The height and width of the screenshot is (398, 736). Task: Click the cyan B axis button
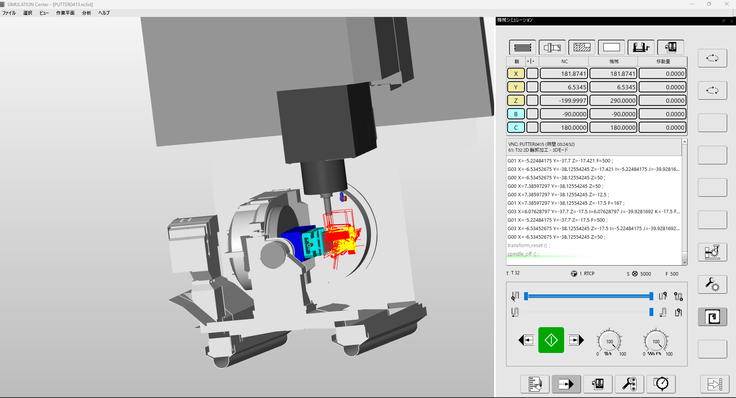(515, 114)
